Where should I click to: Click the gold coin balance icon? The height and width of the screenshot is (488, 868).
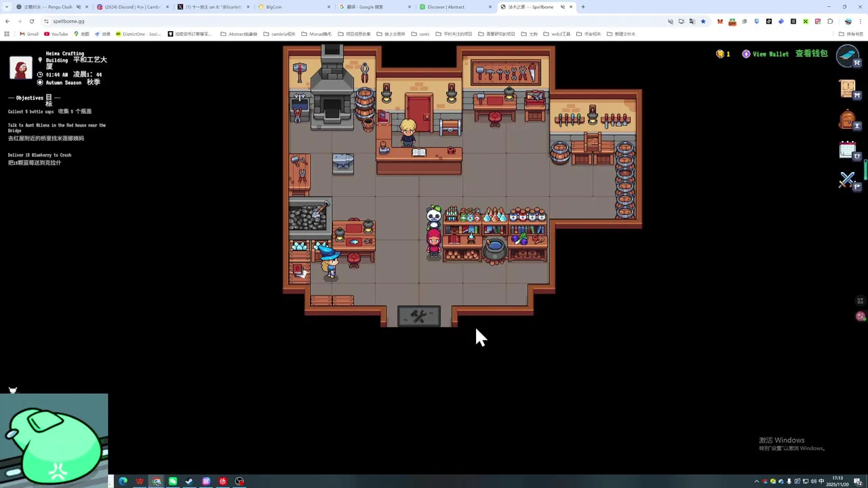point(720,54)
